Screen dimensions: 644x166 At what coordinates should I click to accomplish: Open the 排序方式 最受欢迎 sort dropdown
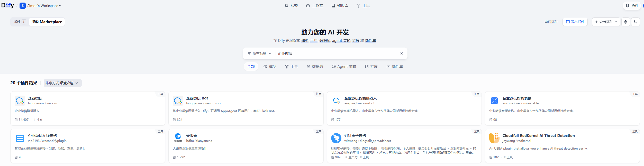[62, 83]
